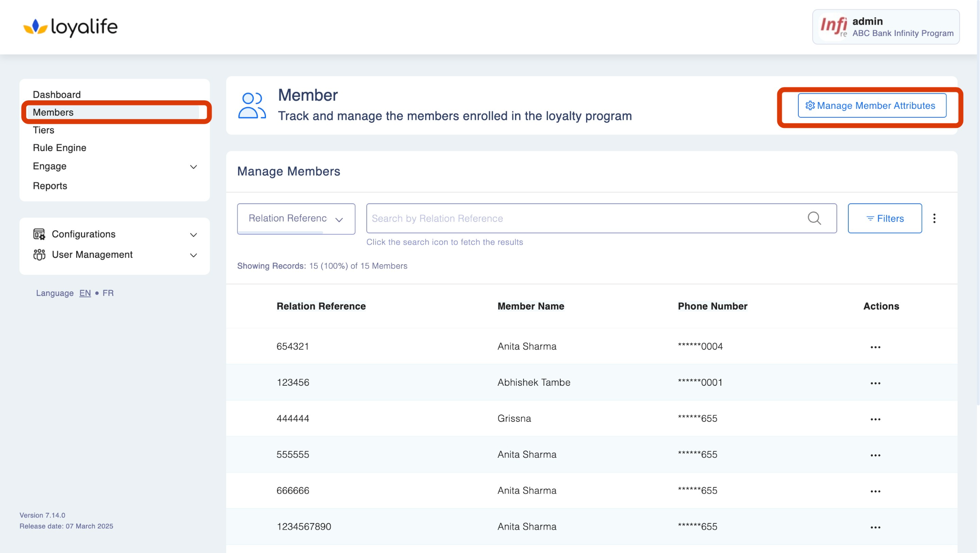The image size is (980, 553).
Task: Open Rule Engine from sidebar
Action: 59,148
